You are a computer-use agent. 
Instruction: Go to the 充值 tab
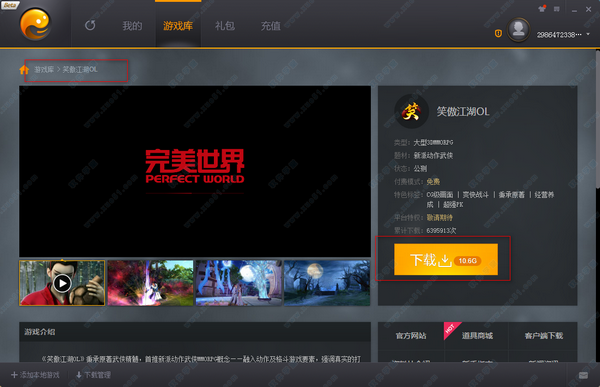coord(271,26)
